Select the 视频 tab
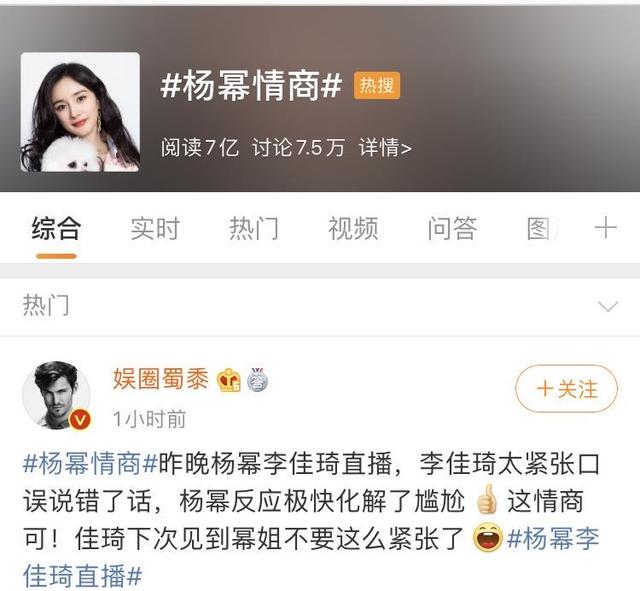 (353, 228)
